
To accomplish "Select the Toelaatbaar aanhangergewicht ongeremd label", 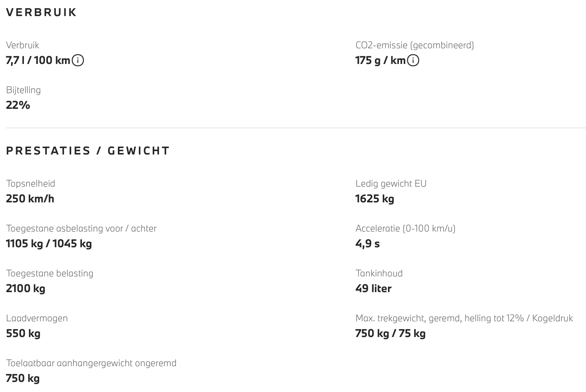I will [x=91, y=363].
